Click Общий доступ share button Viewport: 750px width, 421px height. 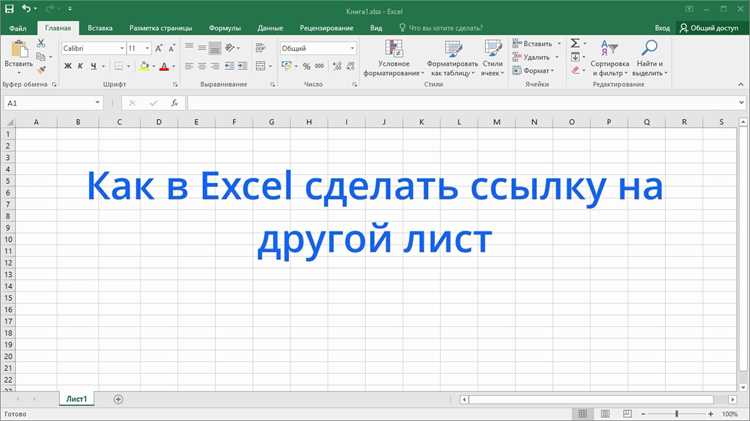point(709,28)
